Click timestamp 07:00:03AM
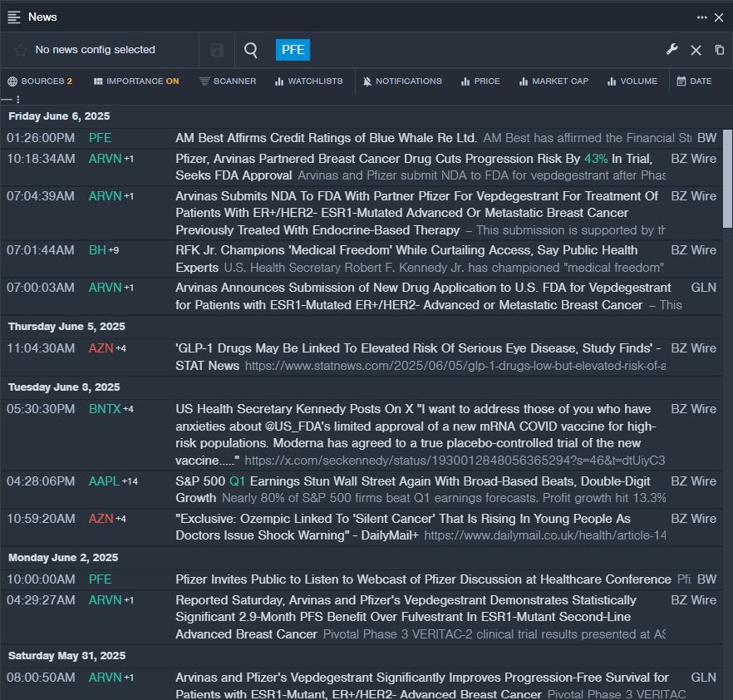 click(41, 288)
